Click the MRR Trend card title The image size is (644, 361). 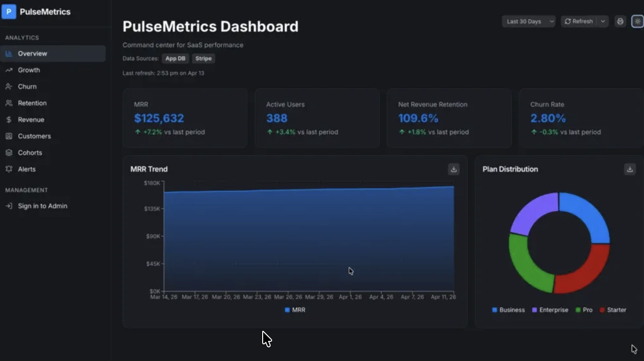(149, 169)
